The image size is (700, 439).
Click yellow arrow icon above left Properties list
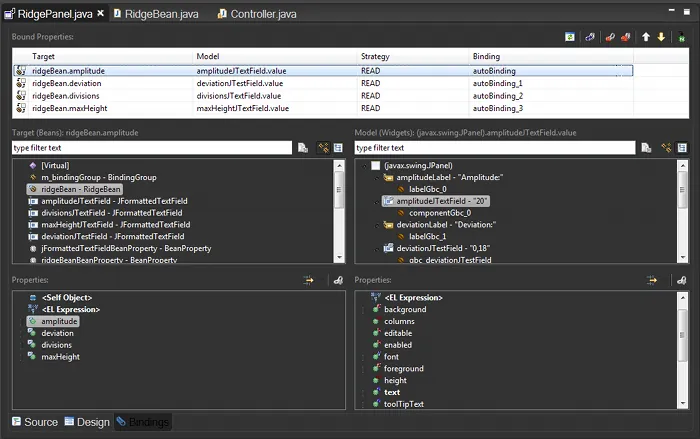(308, 280)
